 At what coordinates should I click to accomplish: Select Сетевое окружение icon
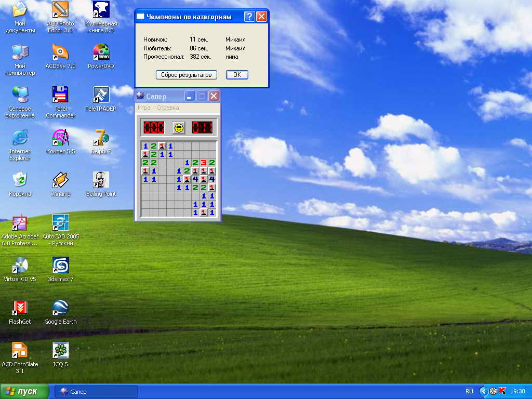(x=20, y=102)
